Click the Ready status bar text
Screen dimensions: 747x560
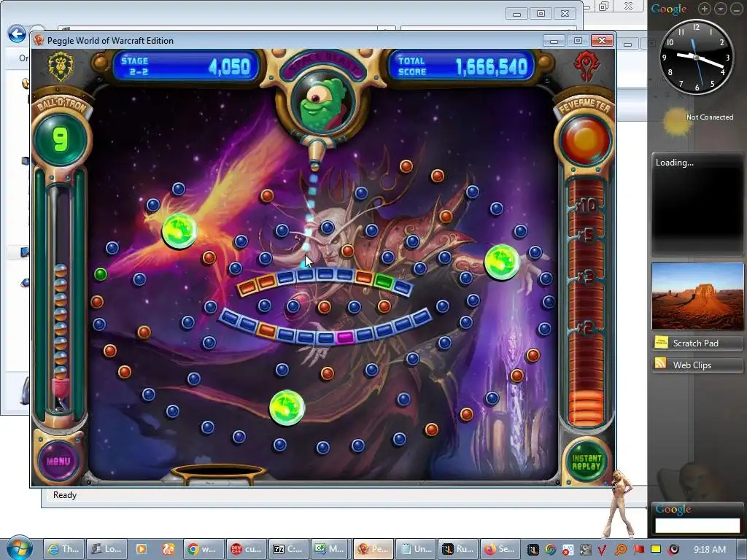[65, 495]
